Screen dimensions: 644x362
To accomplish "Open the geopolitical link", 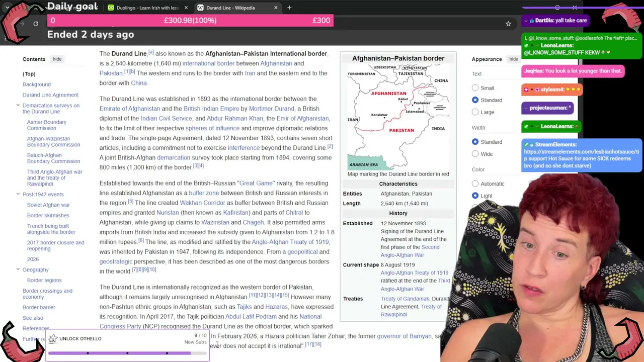I will pos(302,252).
